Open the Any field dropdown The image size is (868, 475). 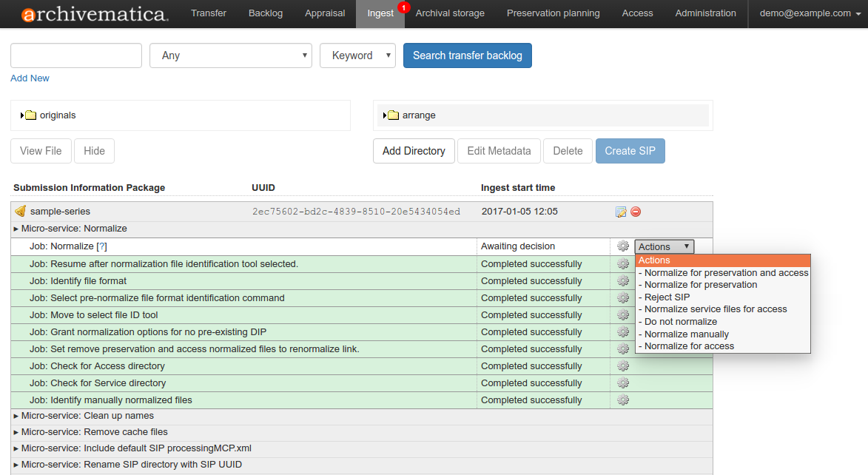pos(230,55)
